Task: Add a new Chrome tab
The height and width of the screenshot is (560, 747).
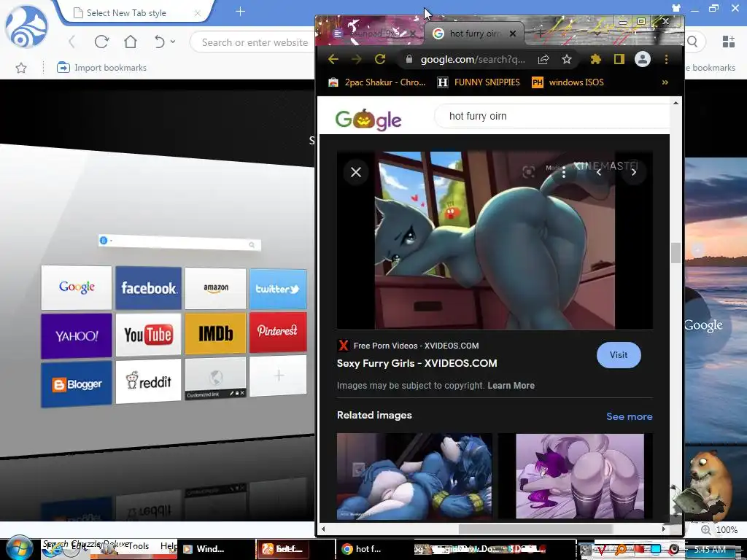Action: click(x=541, y=34)
